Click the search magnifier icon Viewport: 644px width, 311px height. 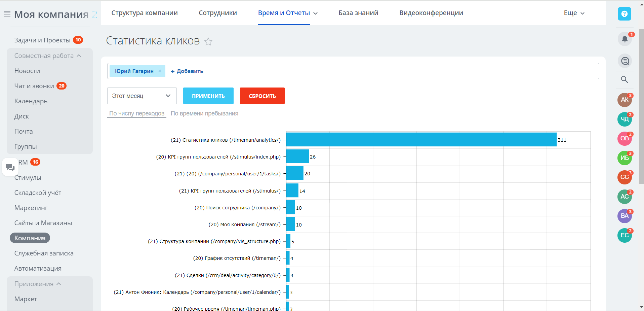pos(624,79)
